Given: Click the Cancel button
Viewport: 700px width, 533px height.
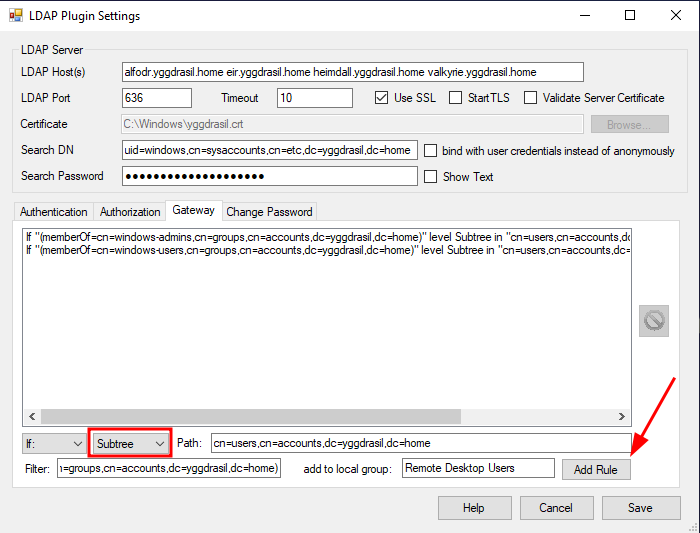Looking at the screenshot, I should point(556,508).
